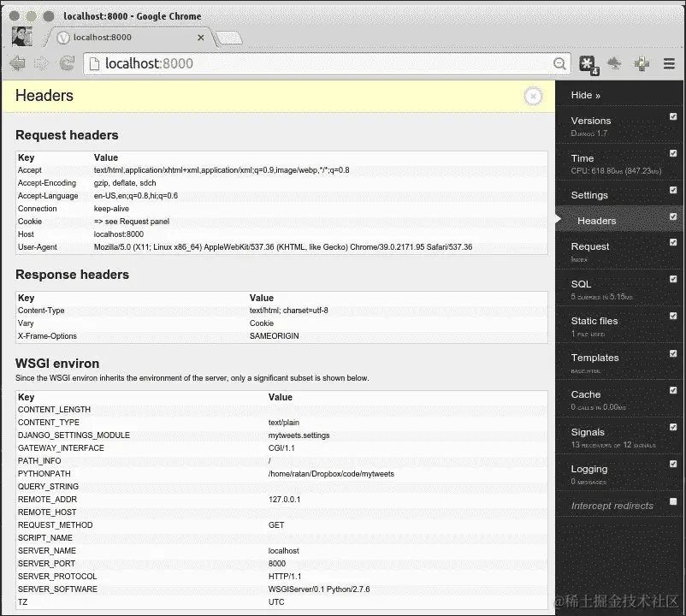
Task: Toggle the Headers panel checkbox
Action: point(673,216)
